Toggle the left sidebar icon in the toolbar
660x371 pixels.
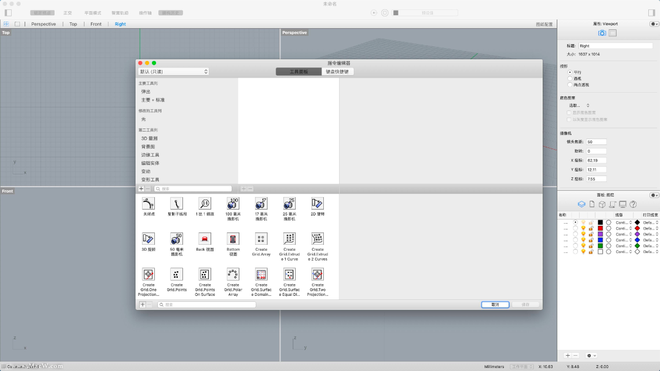tap(8, 13)
